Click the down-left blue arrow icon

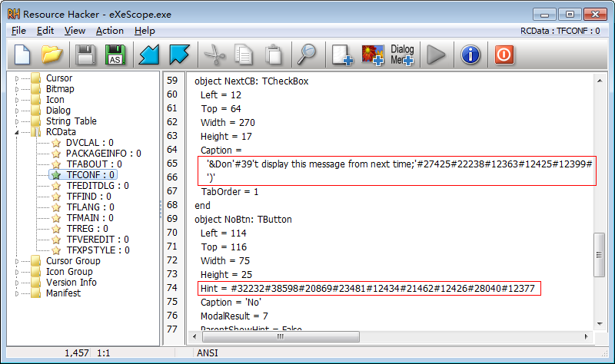coord(149,55)
